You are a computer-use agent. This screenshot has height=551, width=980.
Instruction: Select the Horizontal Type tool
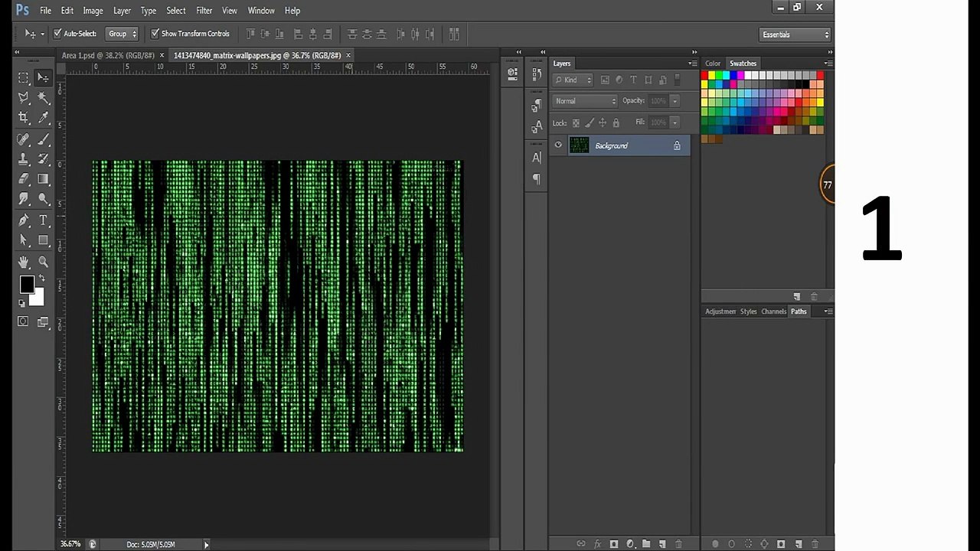44,220
